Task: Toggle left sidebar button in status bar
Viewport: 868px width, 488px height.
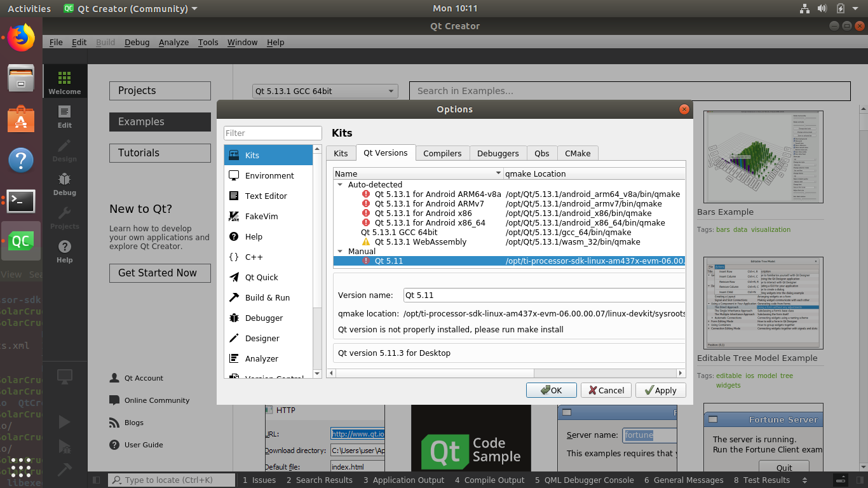Action: pos(96,480)
